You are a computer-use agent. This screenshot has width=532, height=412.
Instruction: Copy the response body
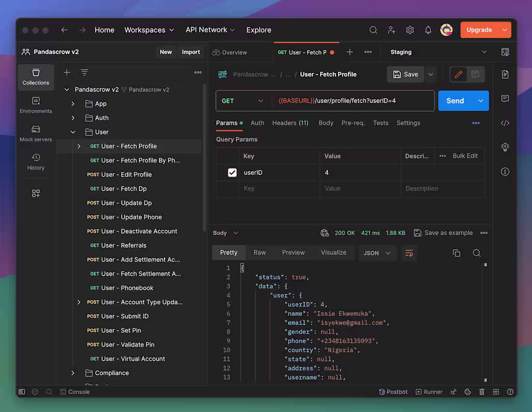tap(456, 252)
